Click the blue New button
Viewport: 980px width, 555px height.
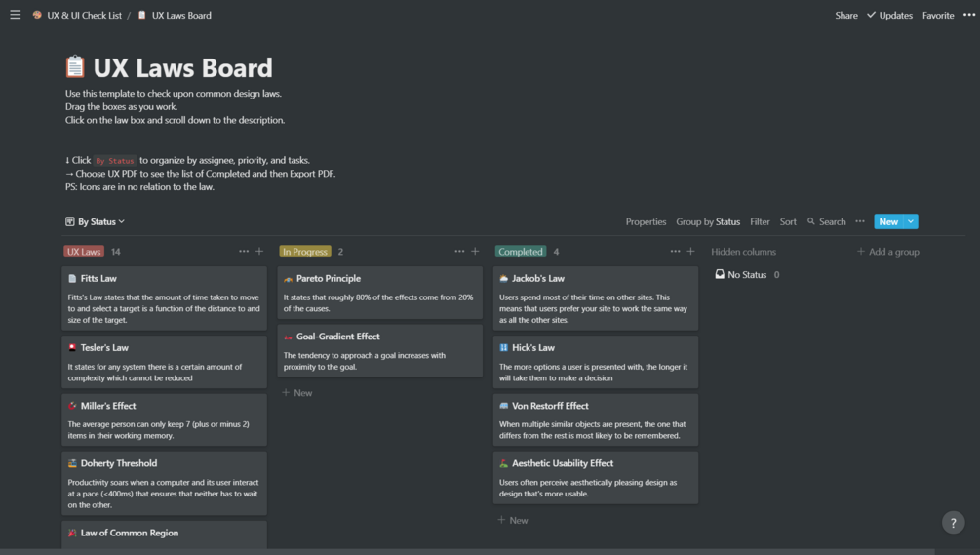coord(887,222)
